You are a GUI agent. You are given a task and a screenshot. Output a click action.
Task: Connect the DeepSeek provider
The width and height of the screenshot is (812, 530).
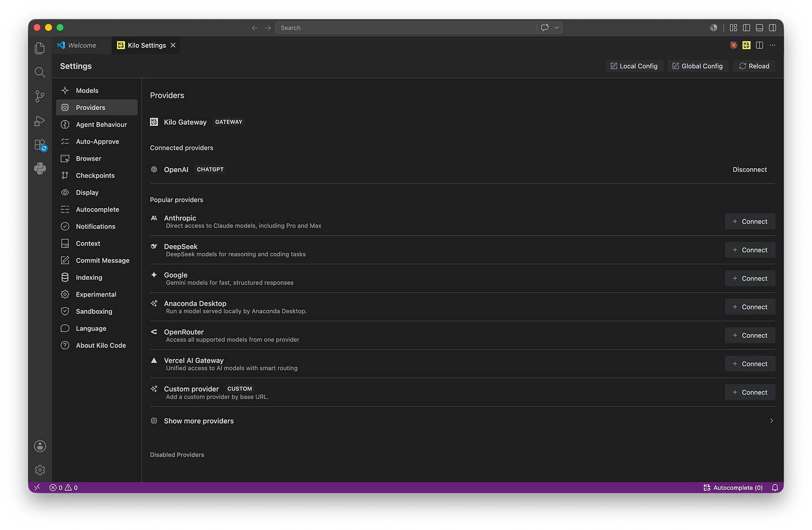pyautogui.click(x=750, y=250)
